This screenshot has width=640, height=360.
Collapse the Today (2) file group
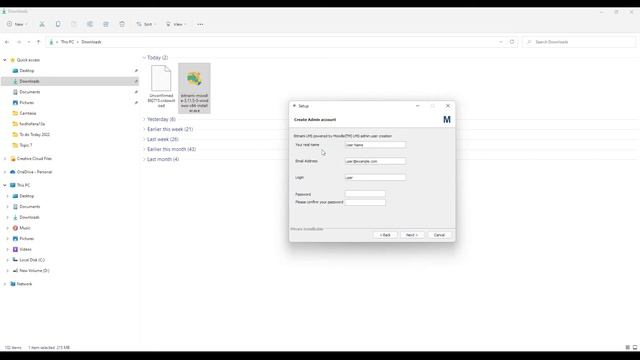coord(144,58)
